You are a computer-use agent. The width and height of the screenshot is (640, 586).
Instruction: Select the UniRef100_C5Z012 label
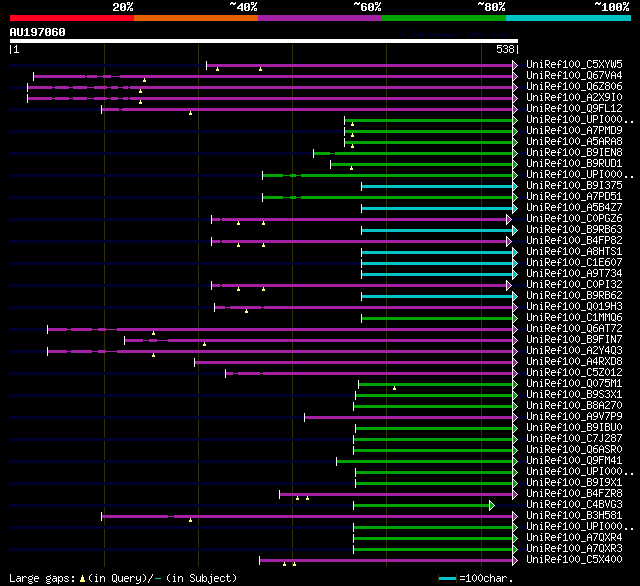point(574,373)
